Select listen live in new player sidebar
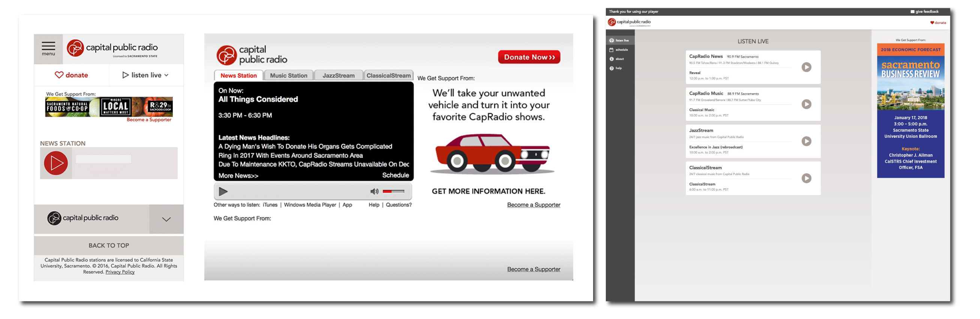 [619, 41]
